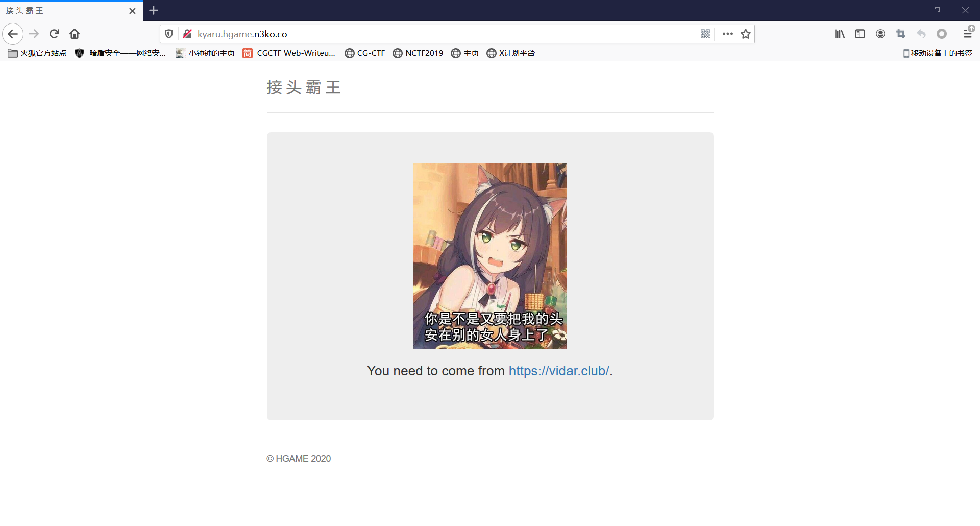The image size is (980, 526).
Task: Open 暗盾安全 bookmark
Action: pos(120,53)
